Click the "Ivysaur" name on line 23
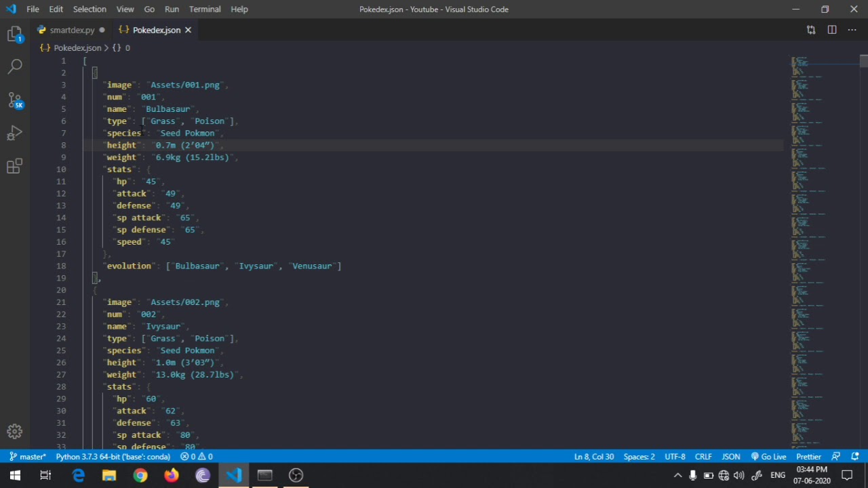Image resolution: width=868 pixels, height=488 pixels. pos(163,327)
